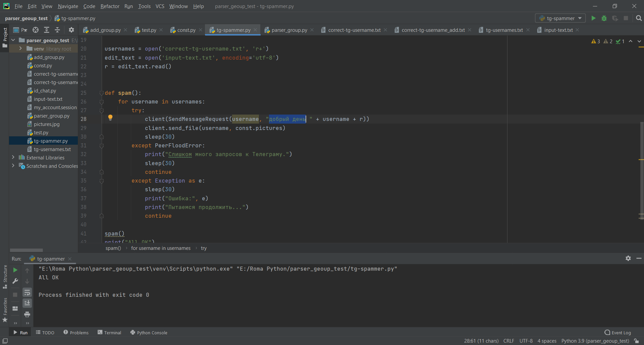Image resolution: width=644 pixels, height=345 pixels.
Task: Jump to next highlighted error arrow
Action: (x=639, y=41)
